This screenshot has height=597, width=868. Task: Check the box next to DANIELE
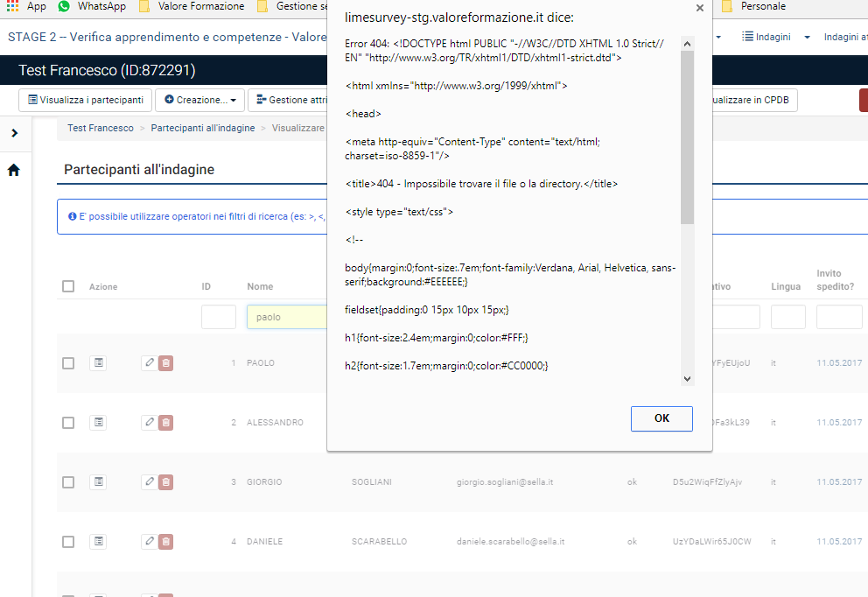click(68, 542)
